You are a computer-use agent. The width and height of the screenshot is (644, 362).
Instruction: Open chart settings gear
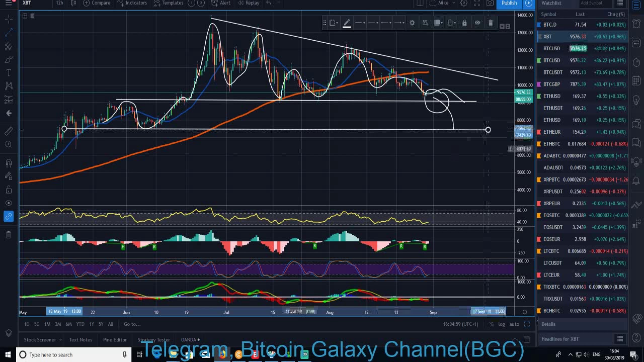click(x=464, y=3)
